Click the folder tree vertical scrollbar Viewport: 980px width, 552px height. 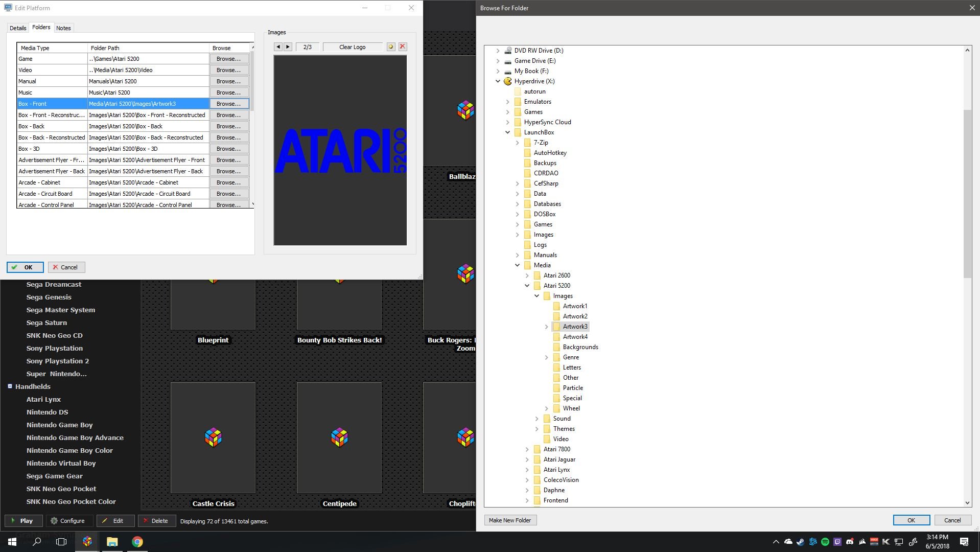click(967, 194)
